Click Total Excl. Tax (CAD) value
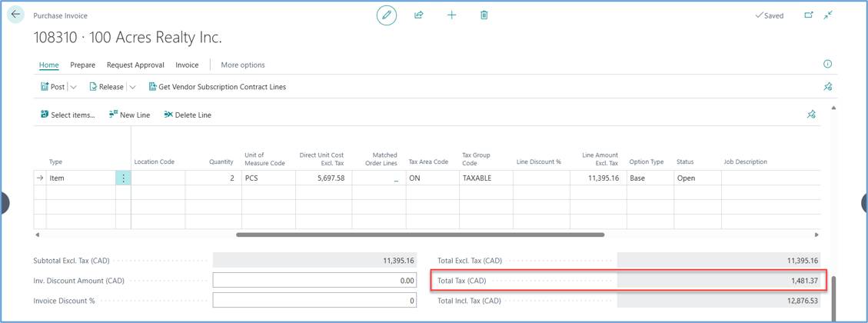Screen dimensions: 868x323 pyautogui.click(x=719, y=261)
